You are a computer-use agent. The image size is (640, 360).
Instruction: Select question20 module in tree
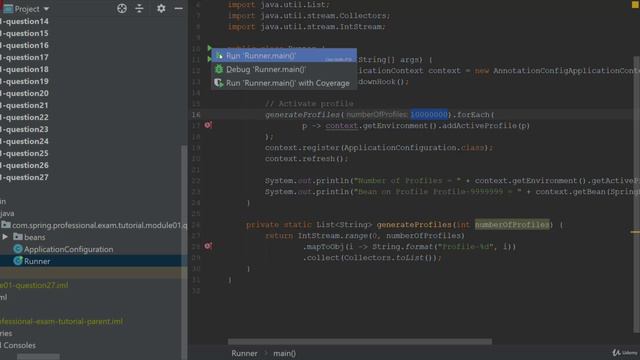pos(24,93)
